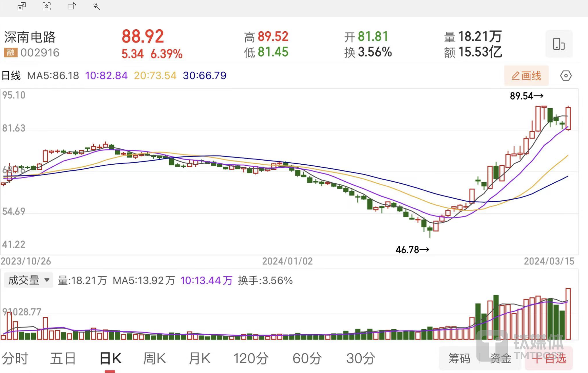Click the text recognition scan icon
Image resolution: width=588 pixels, height=373 pixels.
tap(47, 6)
